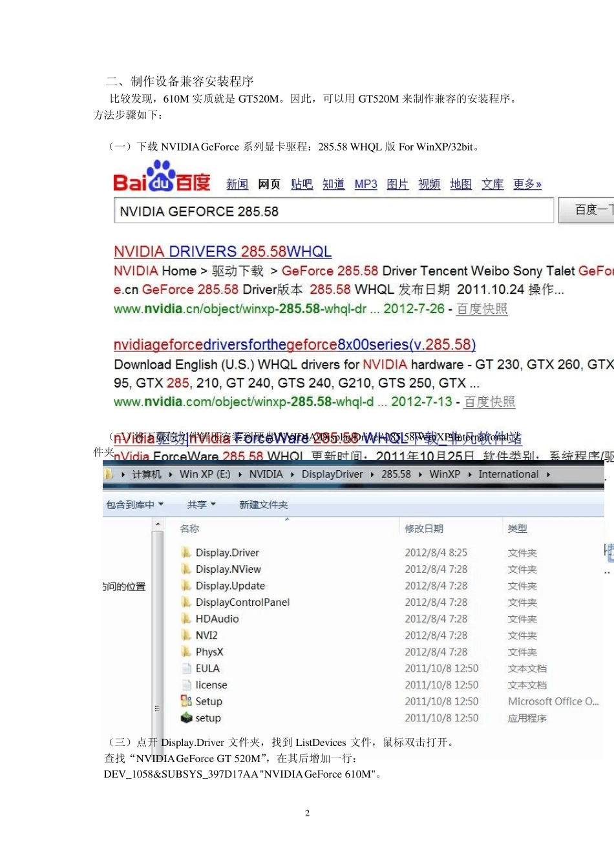Select the HDAudio folder icon

point(186,618)
